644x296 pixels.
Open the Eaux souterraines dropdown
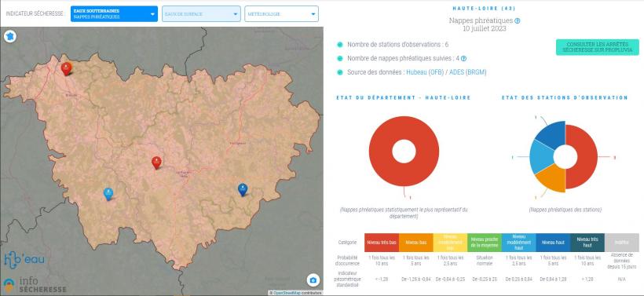[114, 14]
